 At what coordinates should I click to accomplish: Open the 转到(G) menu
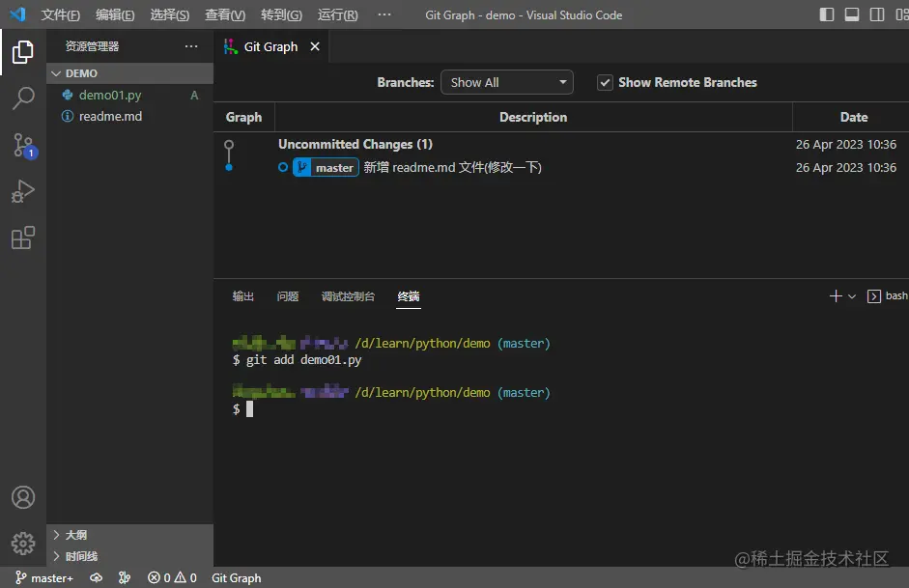[281, 15]
